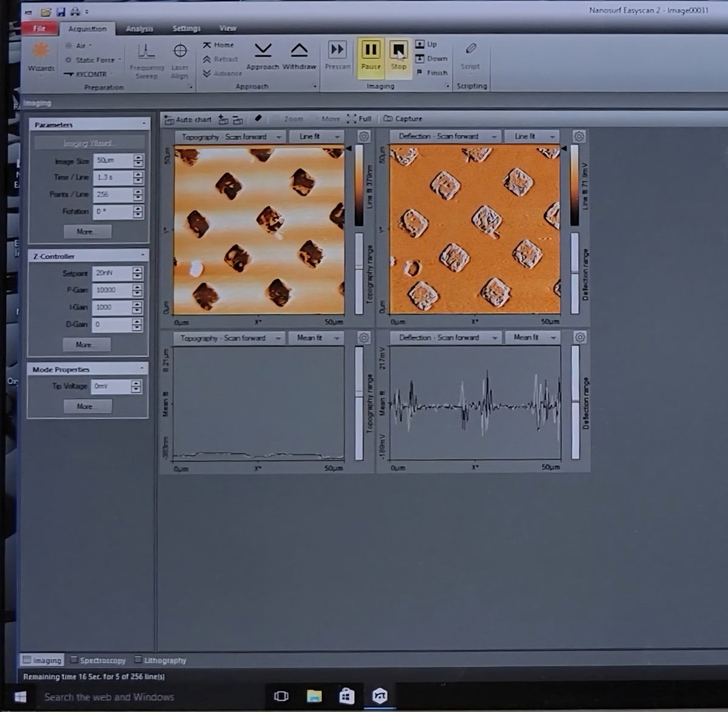Open Mean fit dropdown of topography line graph
This screenshot has width=728, height=712.
(x=315, y=337)
